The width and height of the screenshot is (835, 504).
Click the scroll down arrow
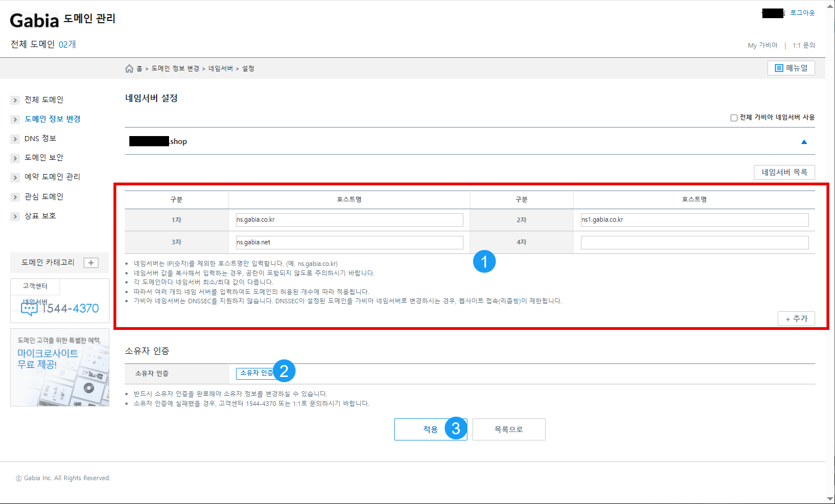point(830,499)
